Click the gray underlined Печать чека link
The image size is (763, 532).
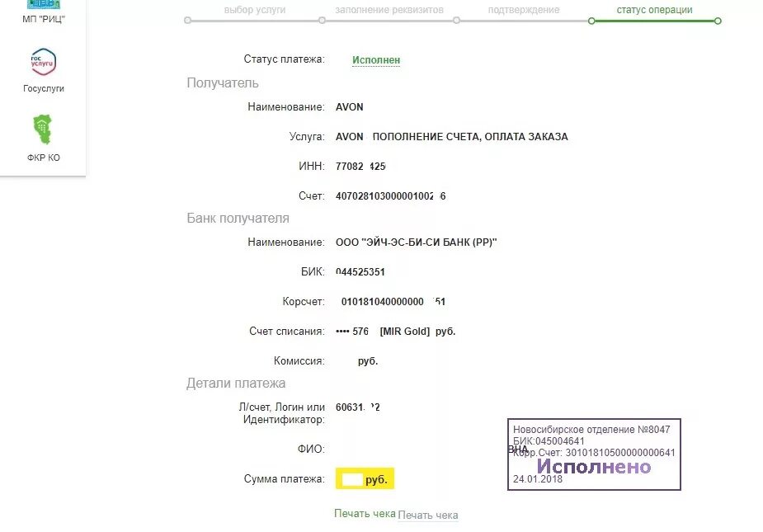pyautogui.click(x=428, y=515)
